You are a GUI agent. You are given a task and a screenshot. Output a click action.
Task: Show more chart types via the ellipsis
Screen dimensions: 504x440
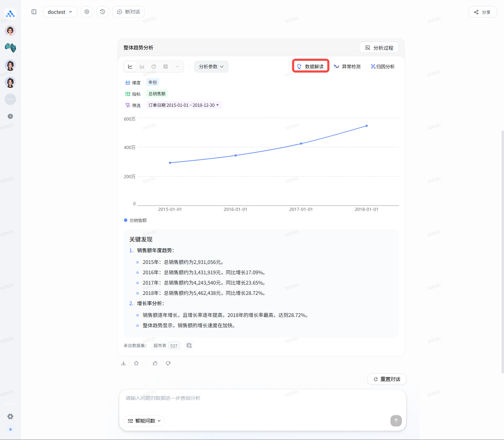[177, 67]
